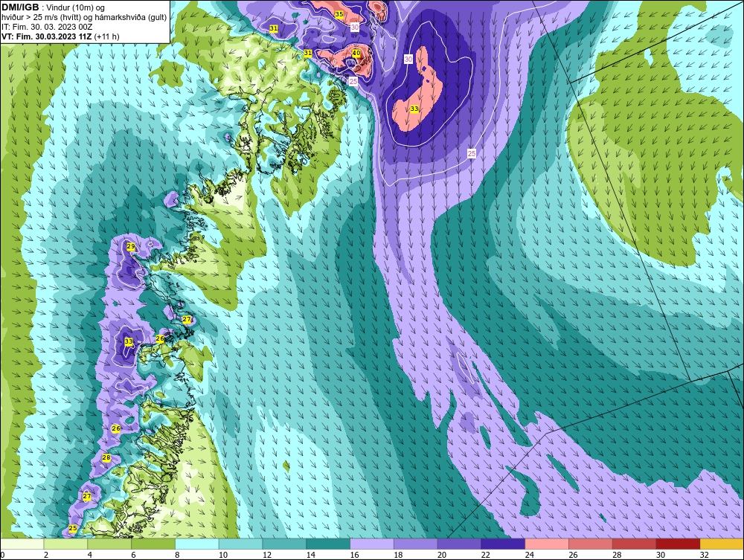Pick the pink 24–26 legend swatch

[547, 544]
